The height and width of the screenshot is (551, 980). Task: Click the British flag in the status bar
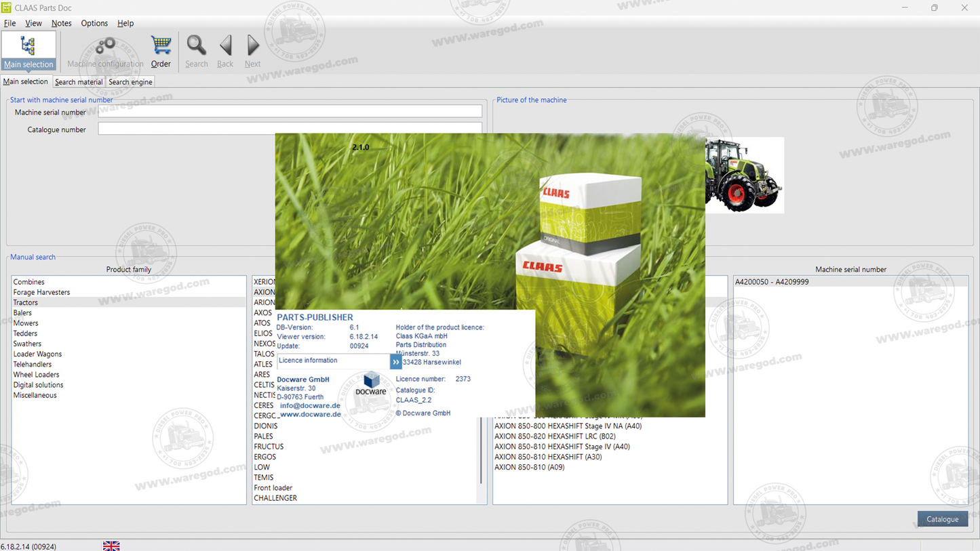click(x=111, y=546)
